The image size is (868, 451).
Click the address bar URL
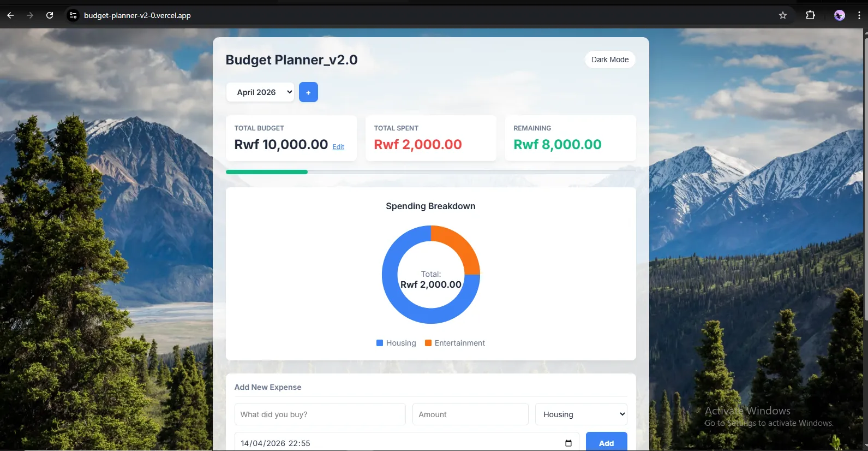[x=137, y=15]
